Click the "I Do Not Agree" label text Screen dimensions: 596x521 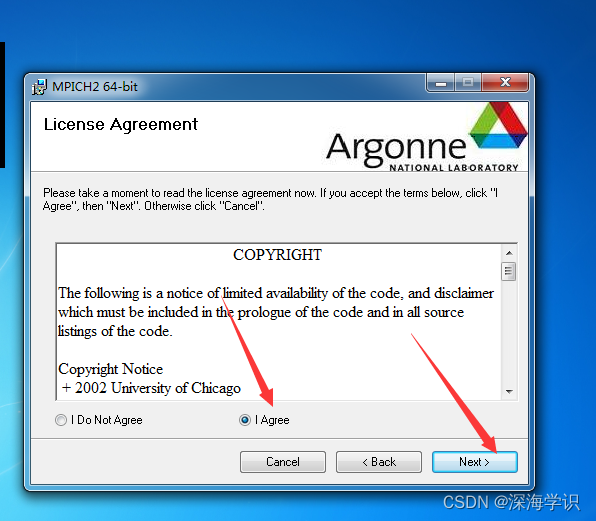pyautogui.click(x=106, y=420)
